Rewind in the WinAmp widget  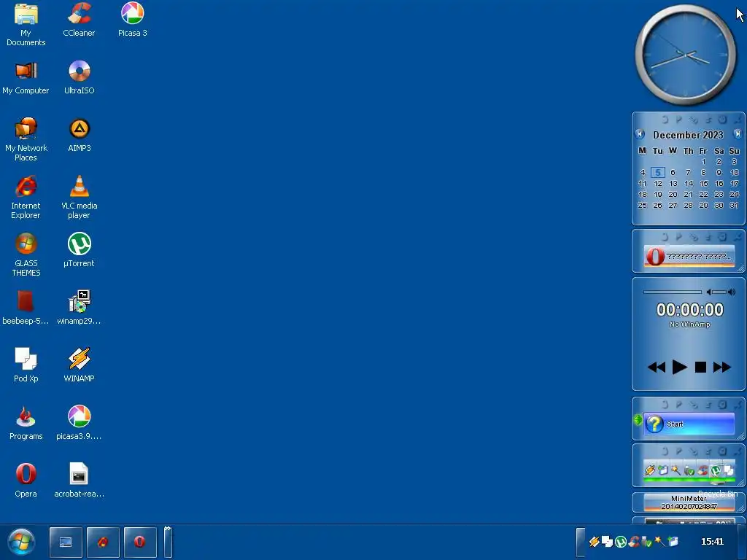[x=657, y=367]
